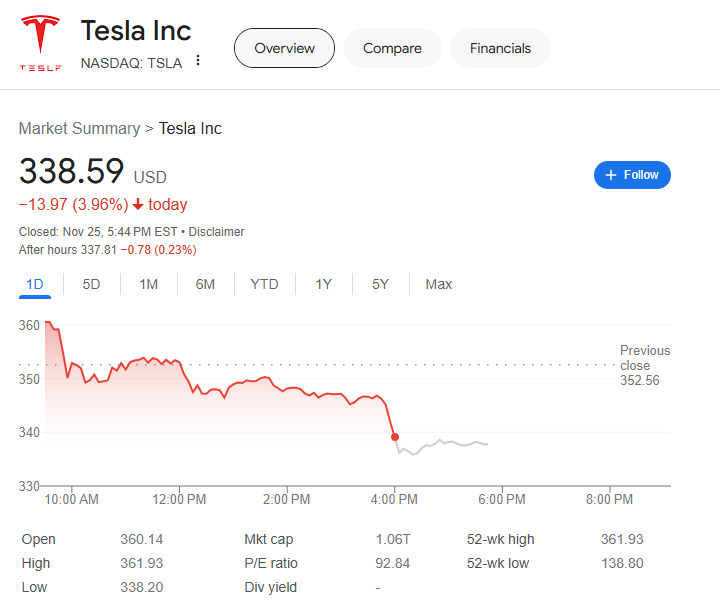Viewport: 720px width, 606px height.
Task: Switch to the Compare tab
Action: pyautogui.click(x=392, y=48)
